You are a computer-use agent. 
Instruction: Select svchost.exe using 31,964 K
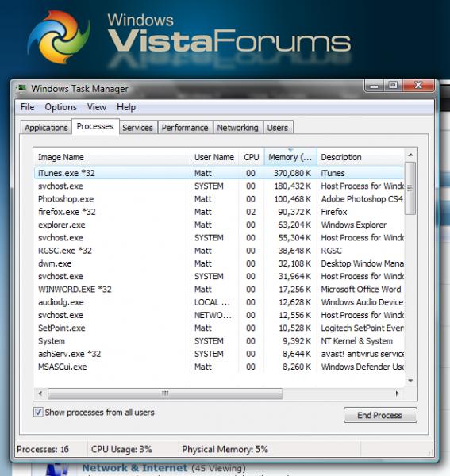coord(219,276)
